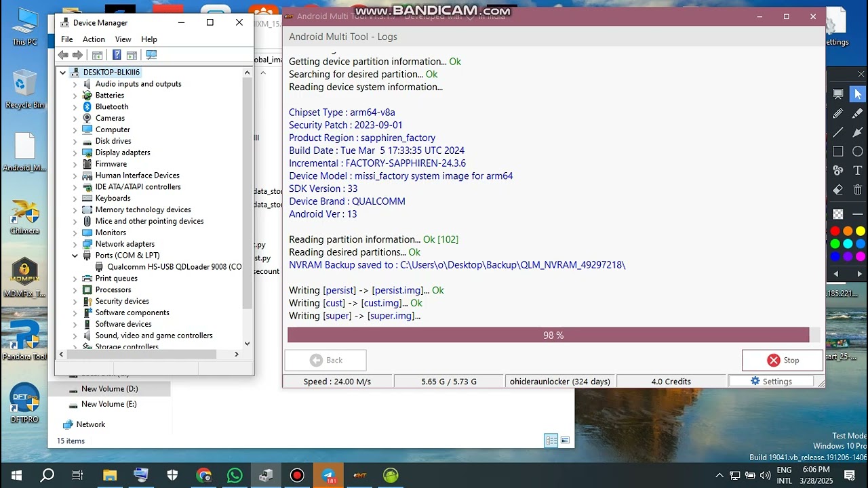Image resolution: width=868 pixels, height=488 pixels.
Task: Switch File Explorer to large icons view
Action: 565,441
